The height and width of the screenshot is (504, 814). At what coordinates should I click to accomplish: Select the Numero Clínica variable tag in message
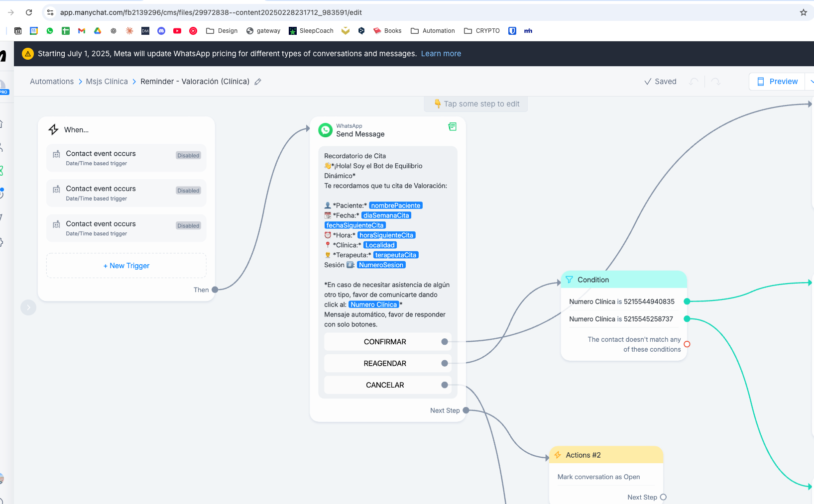[x=374, y=304]
